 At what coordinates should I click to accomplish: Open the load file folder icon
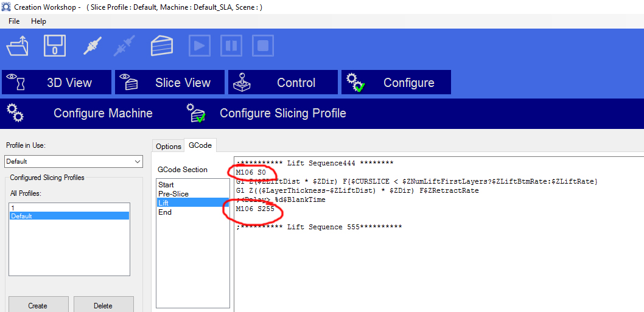[18, 46]
